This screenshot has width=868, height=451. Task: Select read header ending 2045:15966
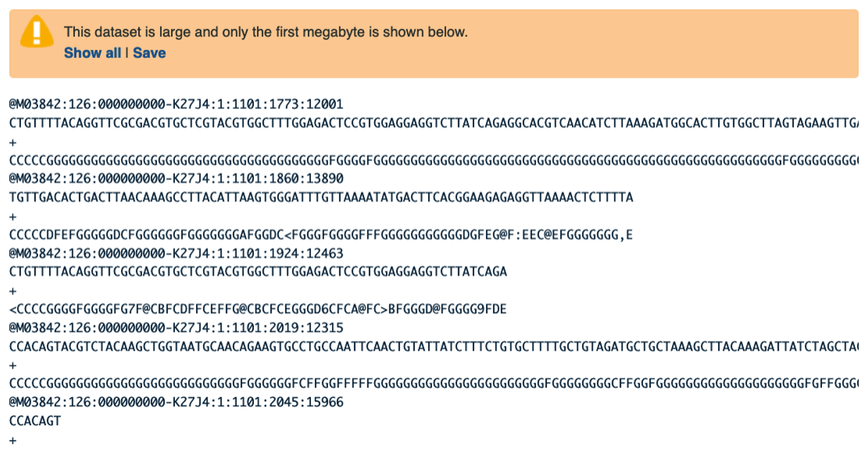coord(176,402)
